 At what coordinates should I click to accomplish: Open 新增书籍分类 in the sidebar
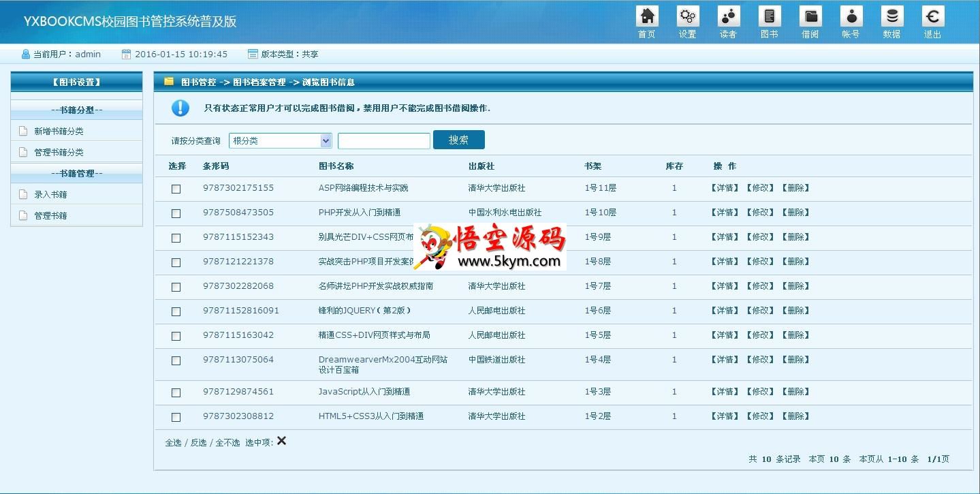(x=59, y=131)
